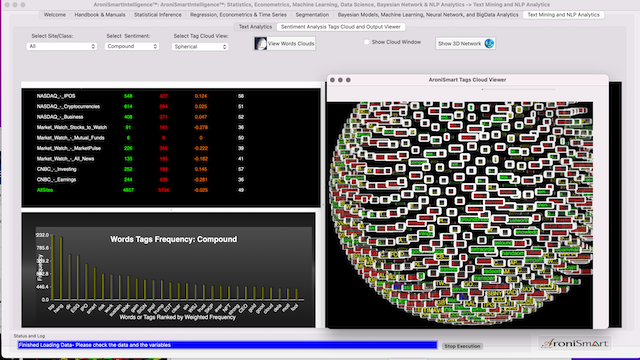Select the NASDAQ_-_Business row label
Viewport: 640px width, 360px height.
pos(60,117)
